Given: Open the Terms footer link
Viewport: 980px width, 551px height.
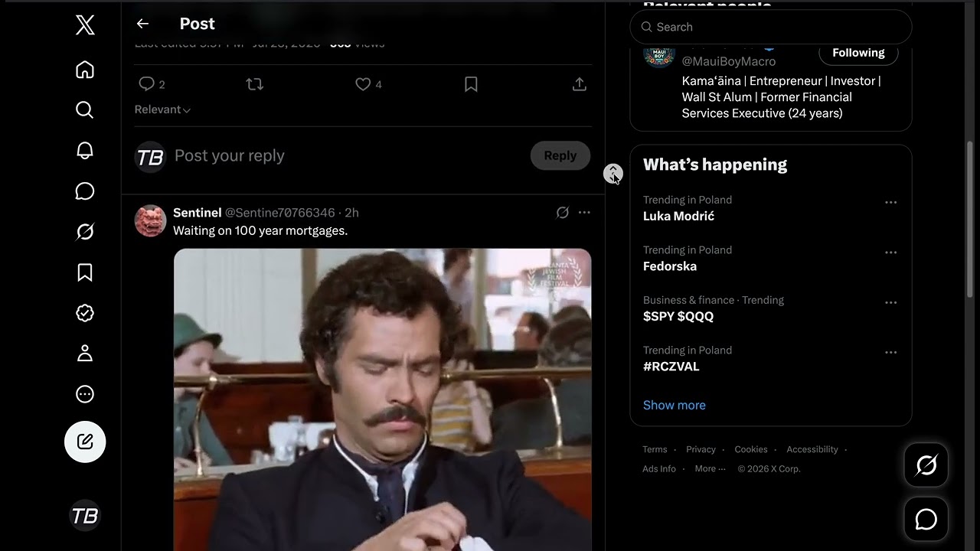Looking at the screenshot, I should (x=655, y=449).
